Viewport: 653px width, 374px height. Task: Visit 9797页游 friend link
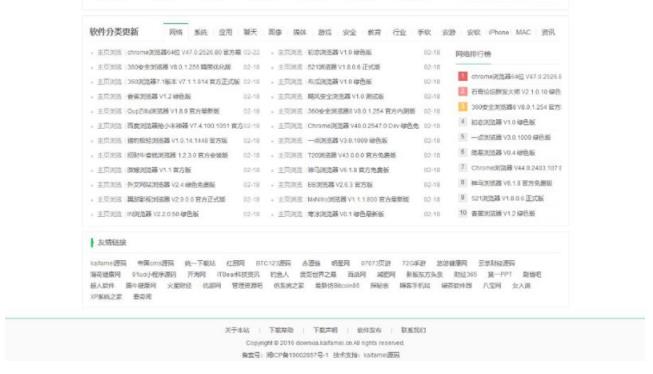(376, 263)
